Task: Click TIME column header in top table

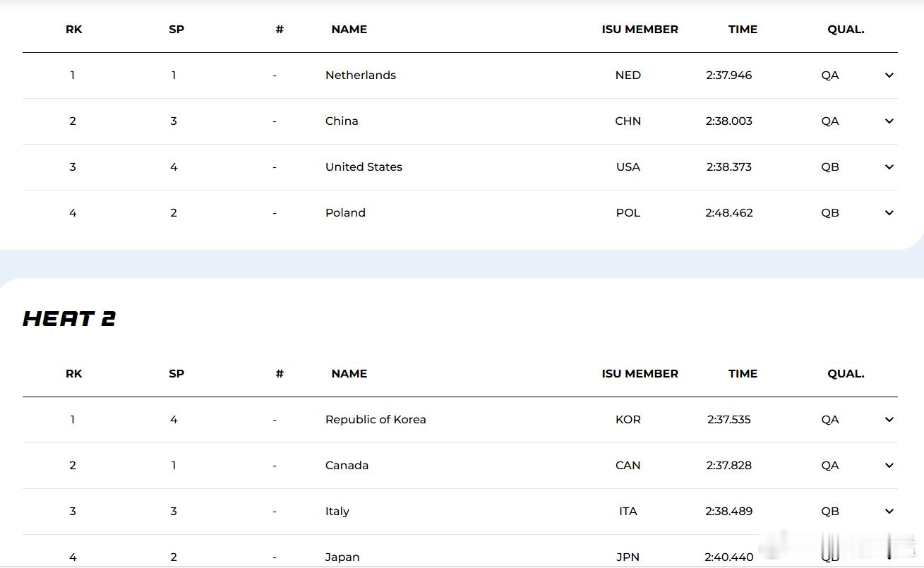Action: point(743,30)
